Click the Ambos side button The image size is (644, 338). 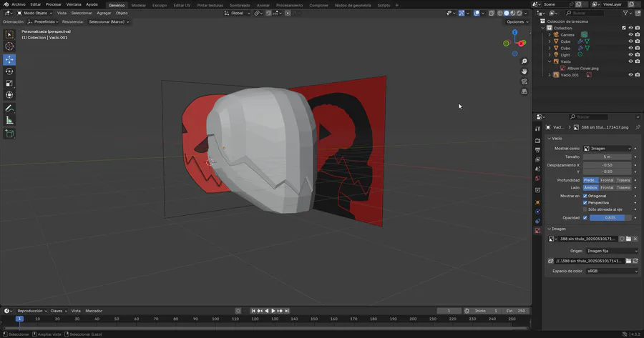click(590, 187)
